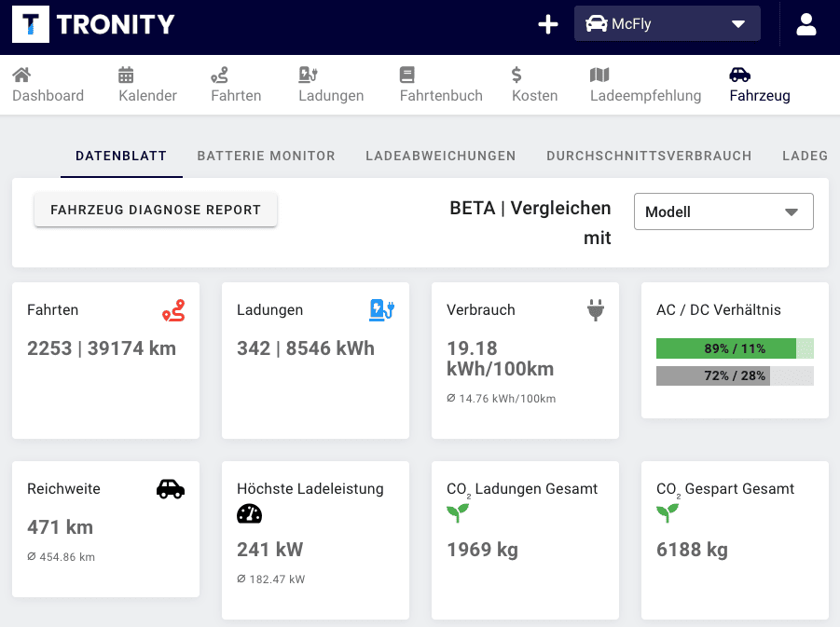Go to Fahrtenbuch in the navigation
The height and width of the screenshot is (627, 840).
click(x=441, y=85)
